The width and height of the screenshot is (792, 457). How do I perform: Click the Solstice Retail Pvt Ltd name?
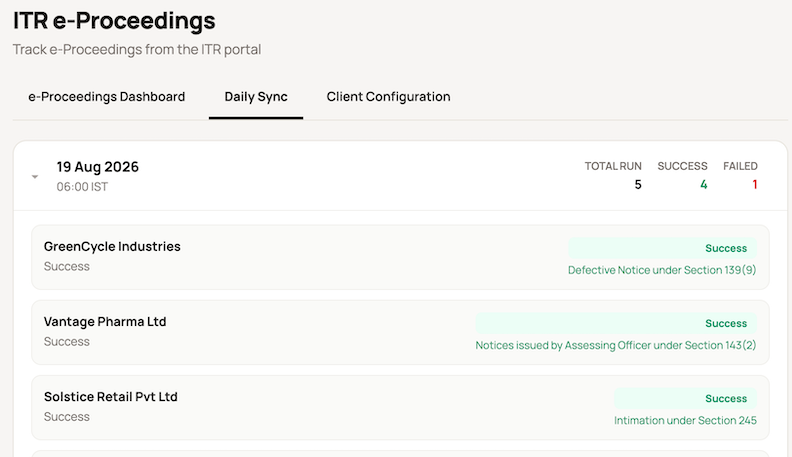point(111,397)
